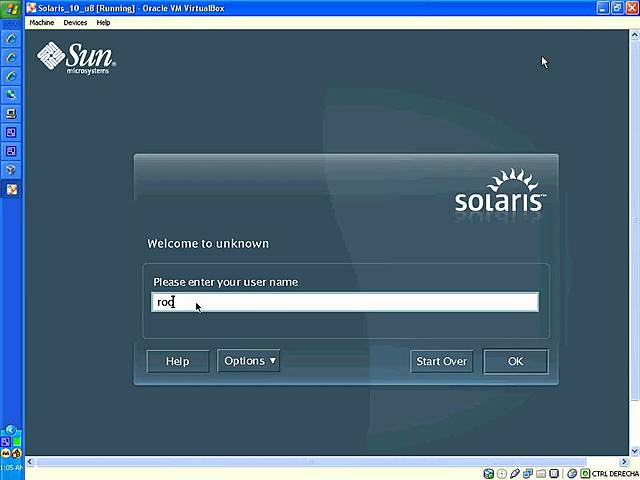
Task: Minimize the VirtualBox window
Action: point(603,8)
